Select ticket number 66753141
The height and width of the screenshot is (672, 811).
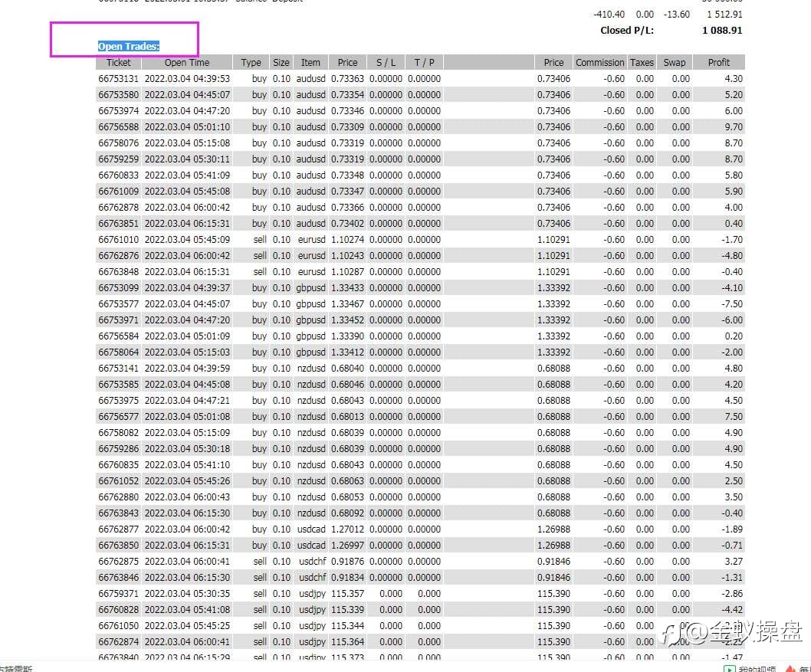click(x=119, y=368)
